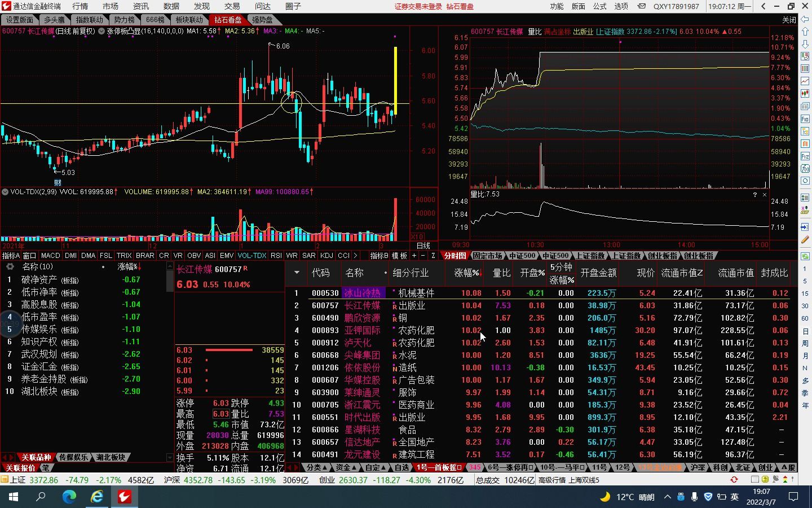The width and height of the screenshot is (812, 508).
Task: Open Internet Explorer from taskbar
Action: pyautogui.click(x=97, y=497)
